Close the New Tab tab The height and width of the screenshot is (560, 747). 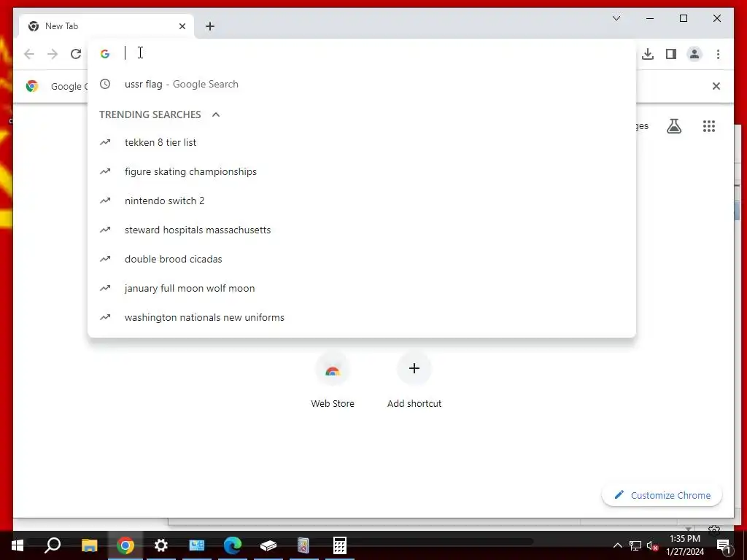click(182, 26)
